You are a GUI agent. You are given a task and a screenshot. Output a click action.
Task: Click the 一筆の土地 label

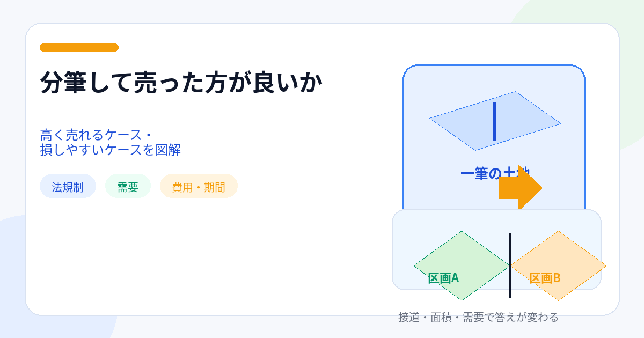pos(478,173)
